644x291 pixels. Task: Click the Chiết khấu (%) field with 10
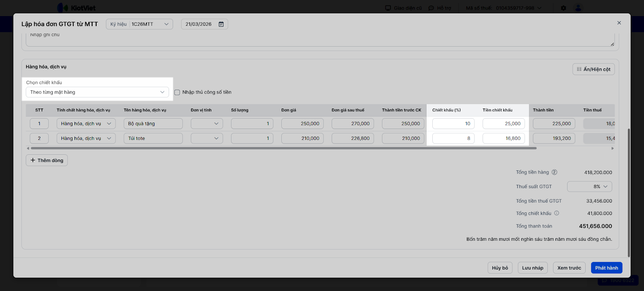[x=453, y=123]
